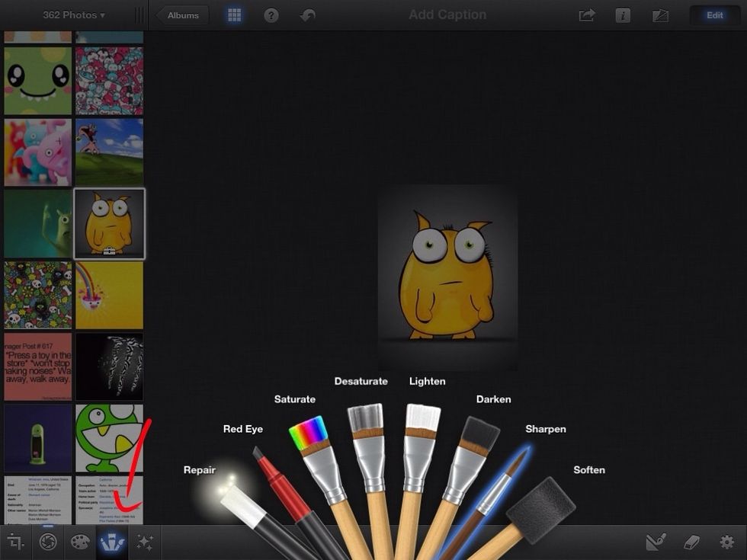The height and width of the screenshot is (560, 747).
Task: Open the Crop and Straighten tool
Action: click(16, 542)
